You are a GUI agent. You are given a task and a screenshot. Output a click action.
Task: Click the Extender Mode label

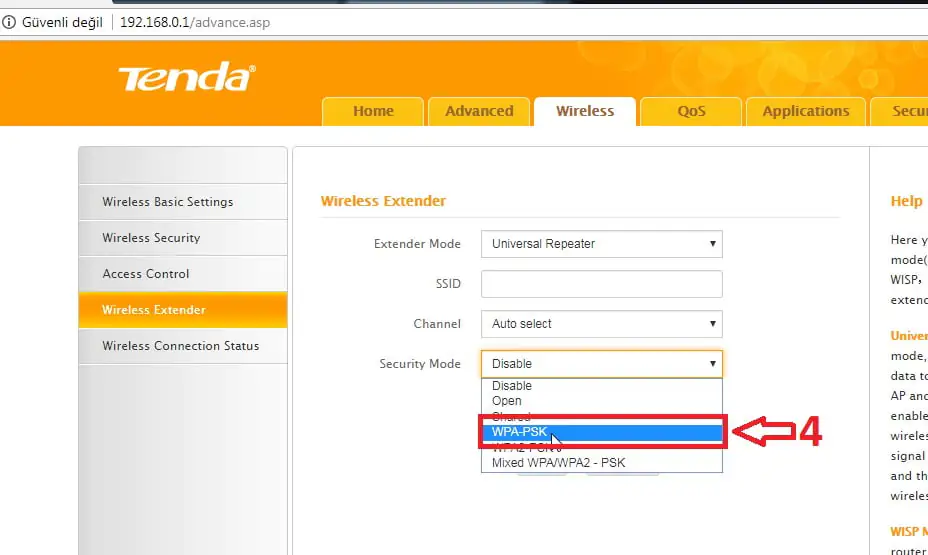coord(417,244)
